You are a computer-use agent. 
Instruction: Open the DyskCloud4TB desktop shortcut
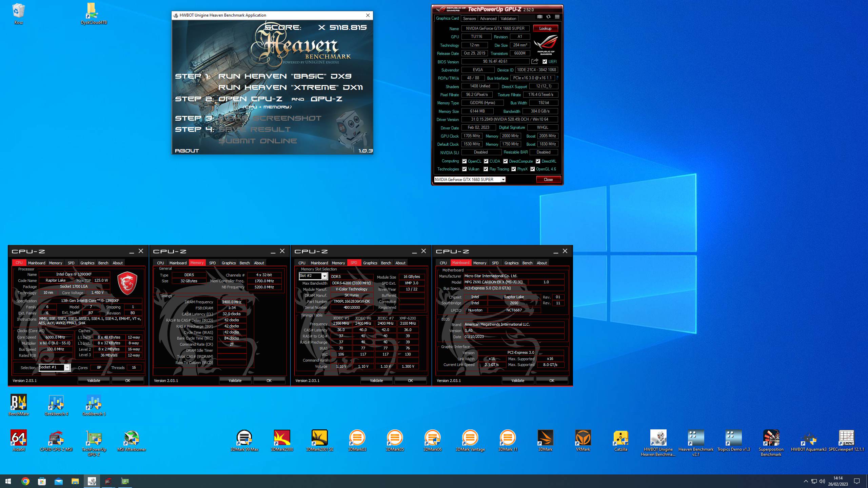point(94,14)
